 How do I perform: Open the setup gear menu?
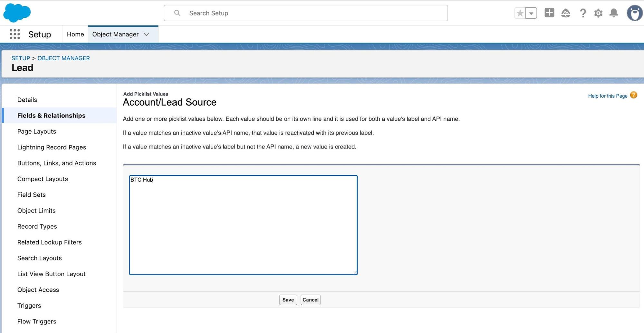click(x=598, y=13)
